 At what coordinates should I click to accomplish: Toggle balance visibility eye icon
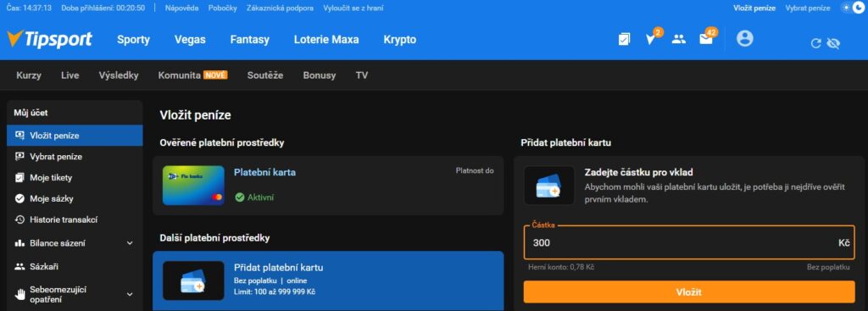[x=833, y=44]
